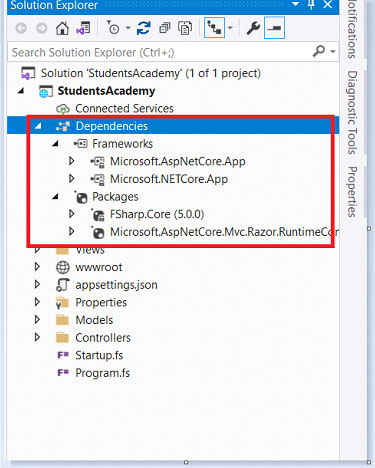Open Properties using the wrench icon
Image resolution: width=375 pixels, height=468 pixels.
253,28
